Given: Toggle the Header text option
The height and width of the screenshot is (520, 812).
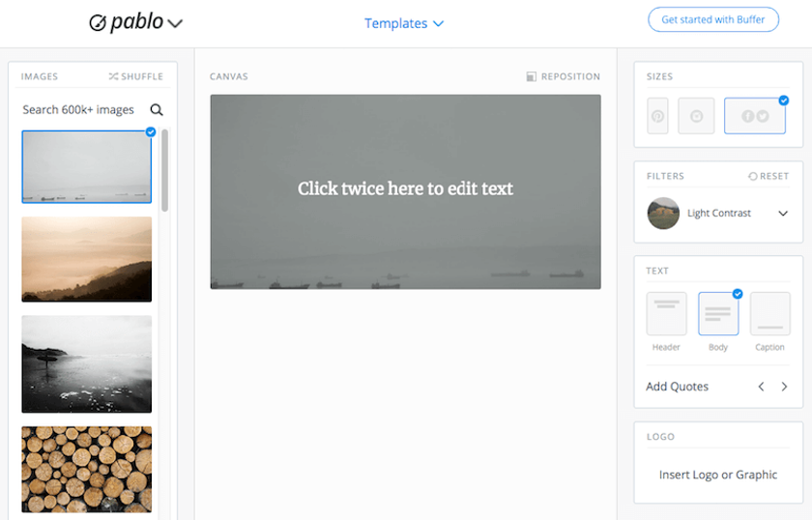Looking at the screenshot, I should 666,314.
